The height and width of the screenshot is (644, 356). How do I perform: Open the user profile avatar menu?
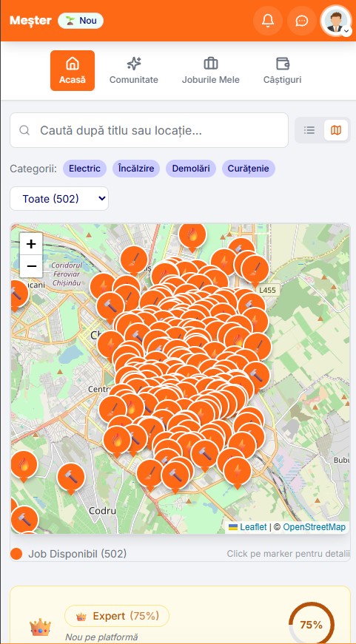tap(336, 21)
